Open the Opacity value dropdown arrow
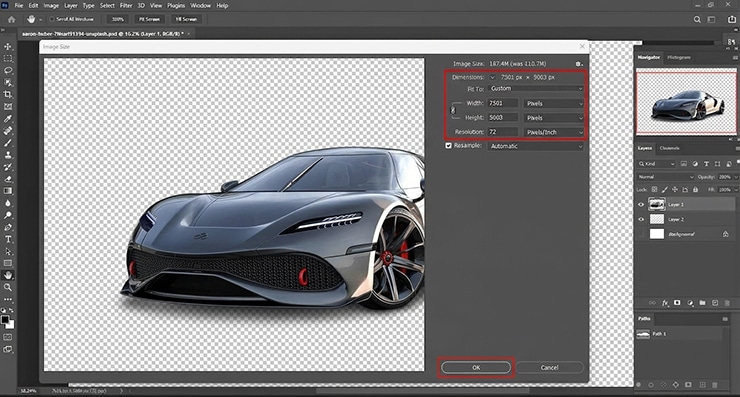Viewport: 740px width, 397px height. point(736,177)
